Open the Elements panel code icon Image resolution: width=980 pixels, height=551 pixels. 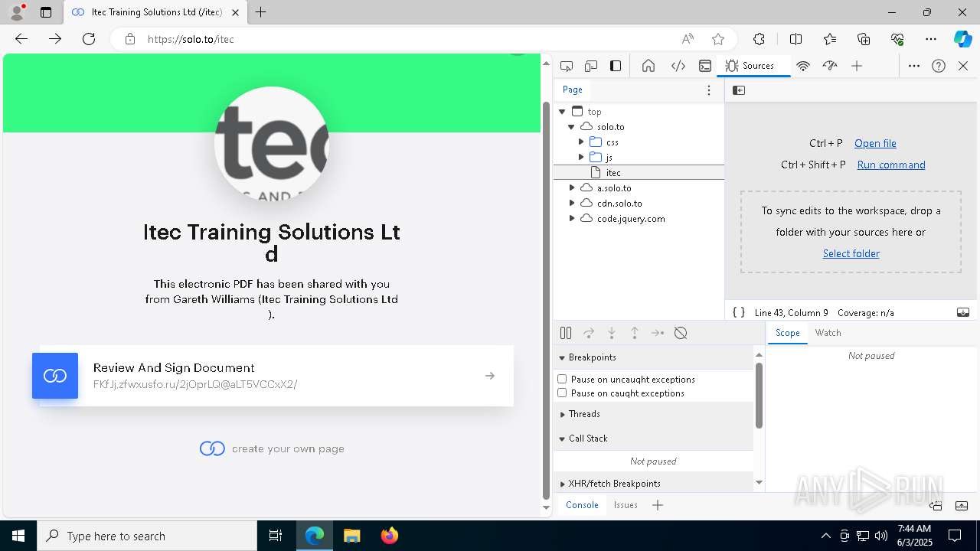(x=678, y=66)
